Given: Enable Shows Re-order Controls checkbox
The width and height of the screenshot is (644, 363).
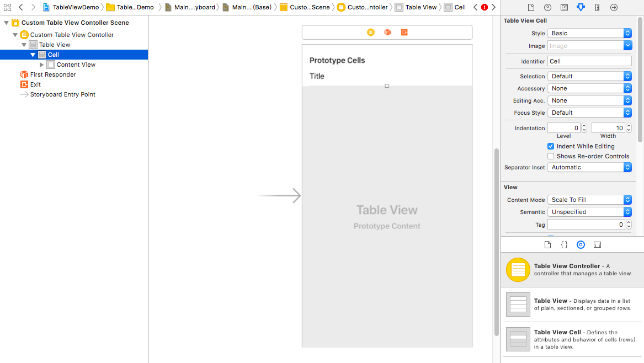Looking at the screenshot, I should (551, 156).
